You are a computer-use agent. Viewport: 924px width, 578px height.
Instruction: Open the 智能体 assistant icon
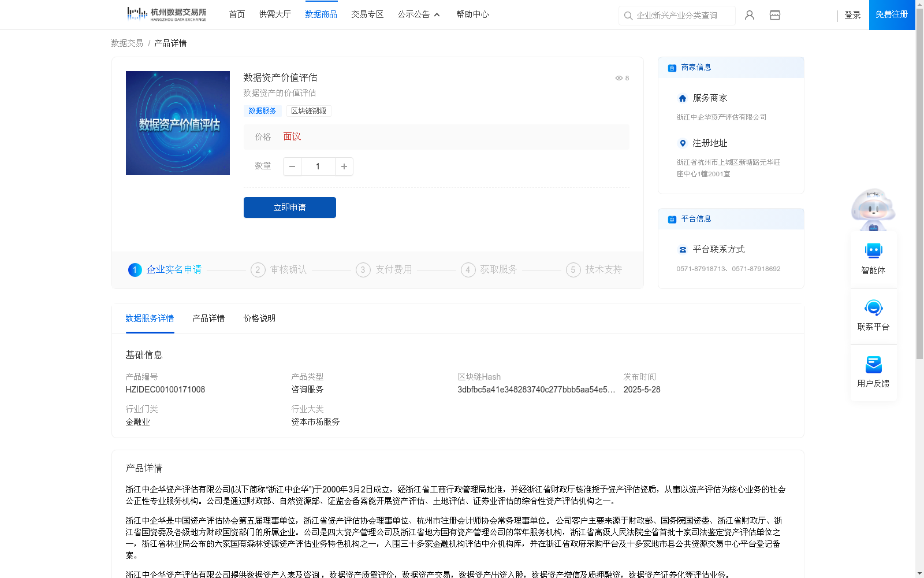[x=873, y=251]
